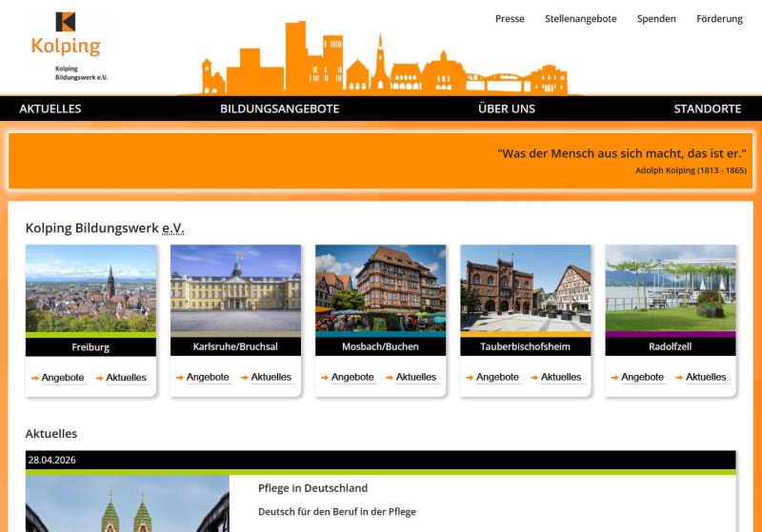Click the Tauberbischofsheim location title bar
The height and width of the screenshot is (532, 762).
point(526,346)
